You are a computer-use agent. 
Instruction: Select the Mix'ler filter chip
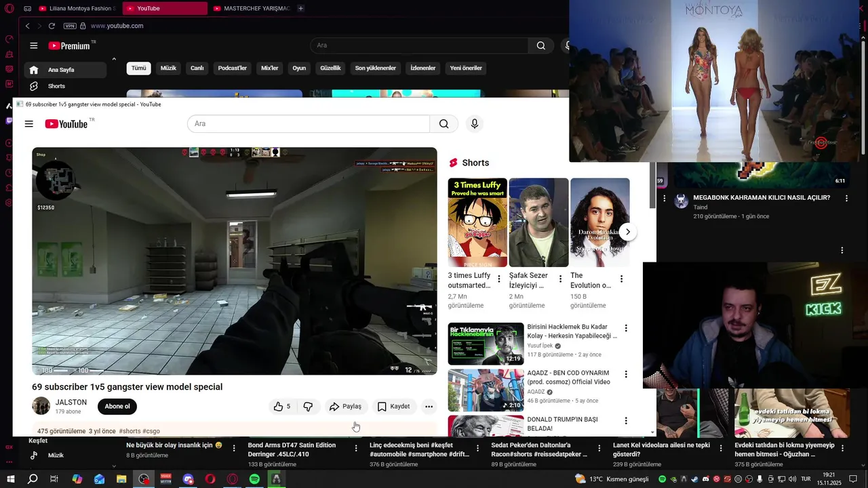point(270,68)
